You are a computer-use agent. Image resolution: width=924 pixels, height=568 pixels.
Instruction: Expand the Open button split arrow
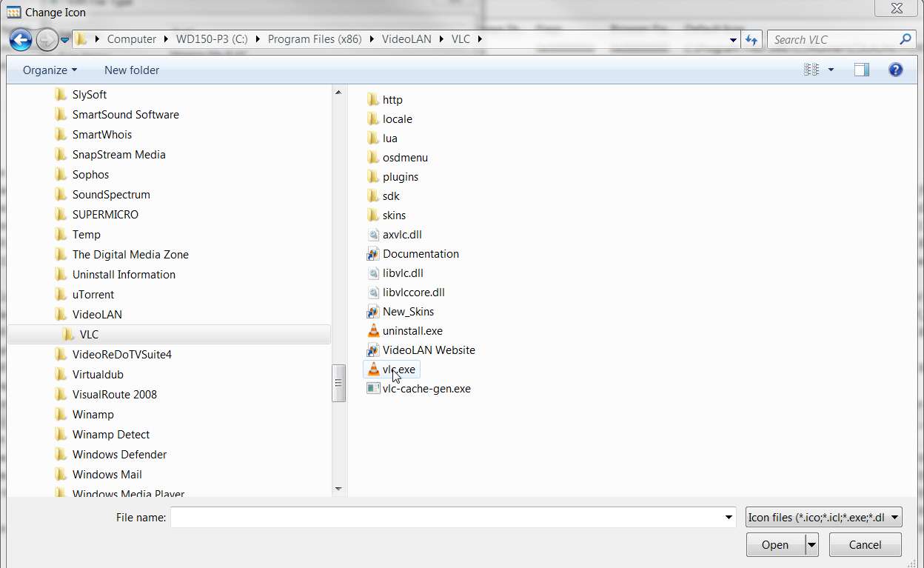tap(812, 545)
